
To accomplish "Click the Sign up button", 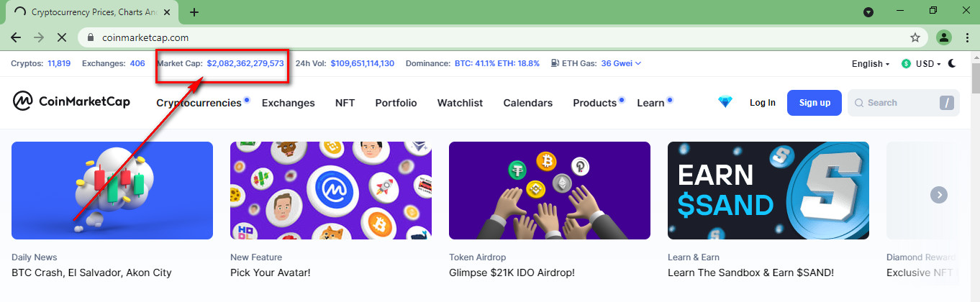I will (x=815, y=103).
